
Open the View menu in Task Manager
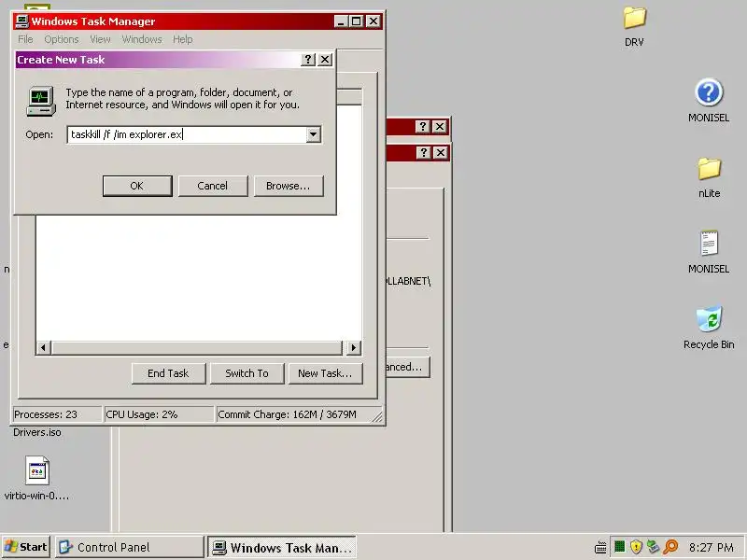tap(100, 39)
